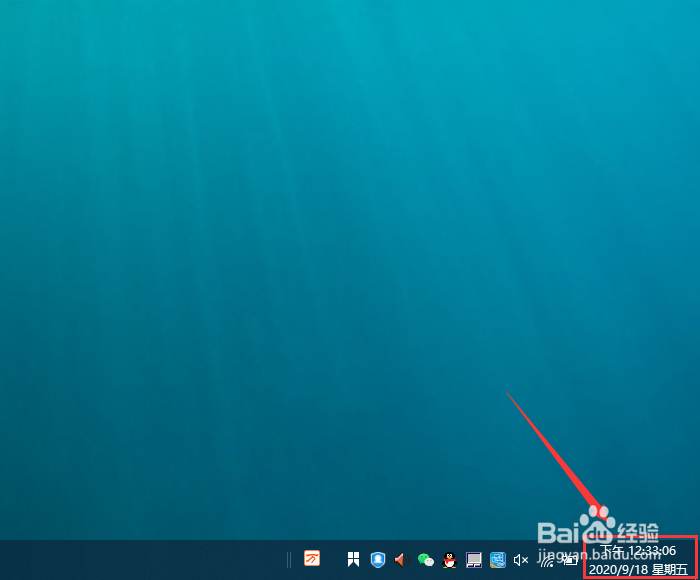This screenshot has height=580, width=700.
Task: Open the Wi-Fi network tray icon
Action: tap(547, 561)
